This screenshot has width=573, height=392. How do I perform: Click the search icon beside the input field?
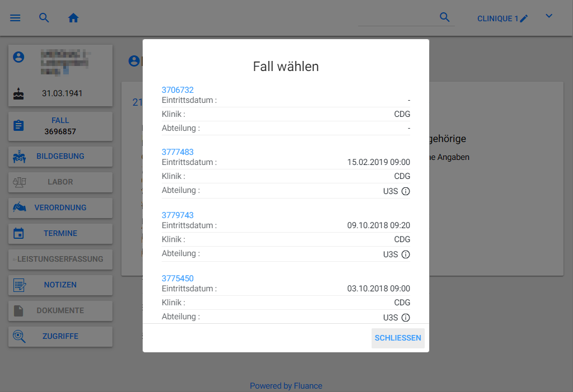point(445,17)
